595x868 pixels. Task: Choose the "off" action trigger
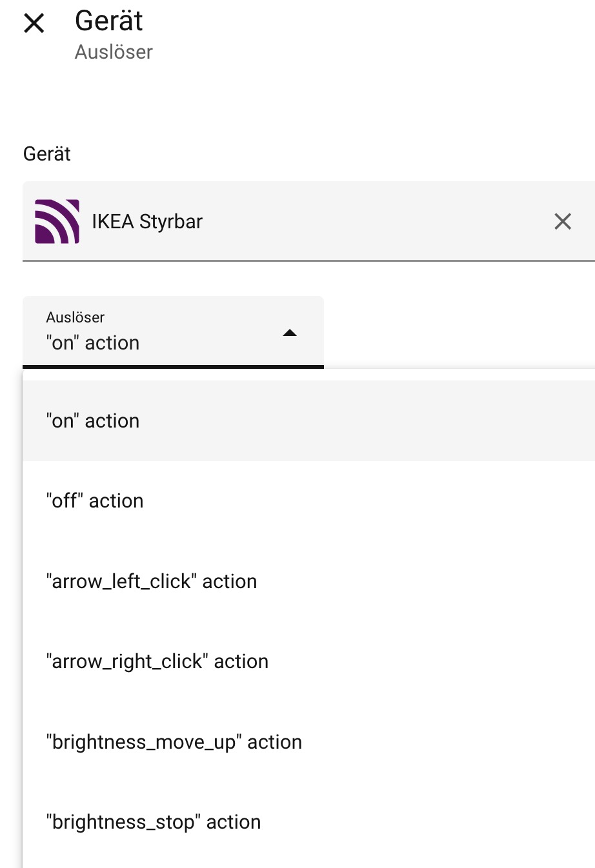tap(95, 501)
